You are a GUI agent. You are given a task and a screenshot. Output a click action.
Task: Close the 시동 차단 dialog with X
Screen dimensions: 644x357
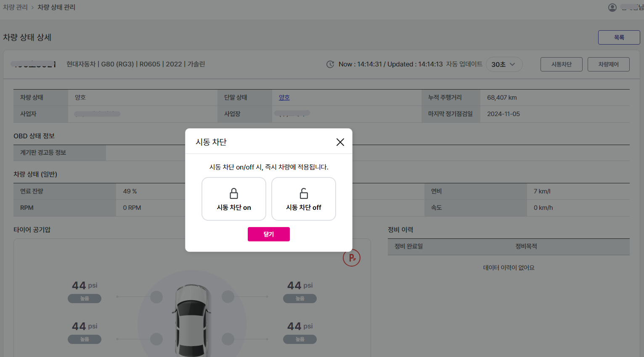pyautogui.click(x=340, y=142)
